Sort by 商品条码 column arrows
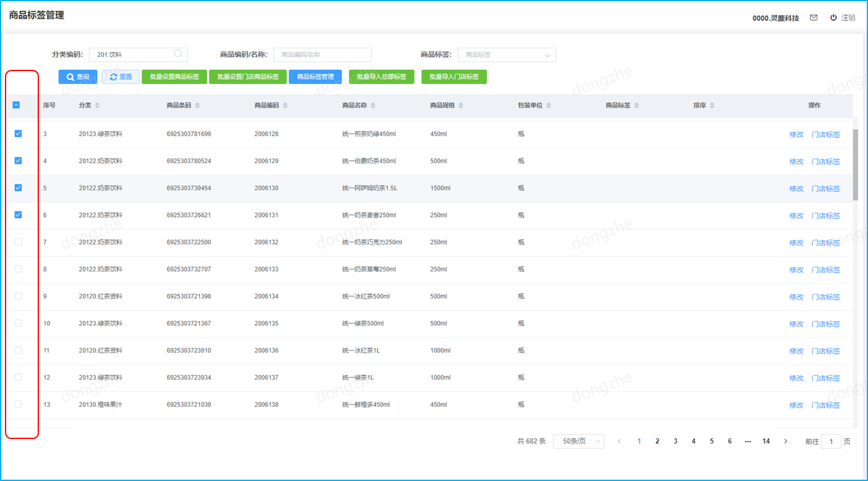868x481 pixels. tap(197, 106)
